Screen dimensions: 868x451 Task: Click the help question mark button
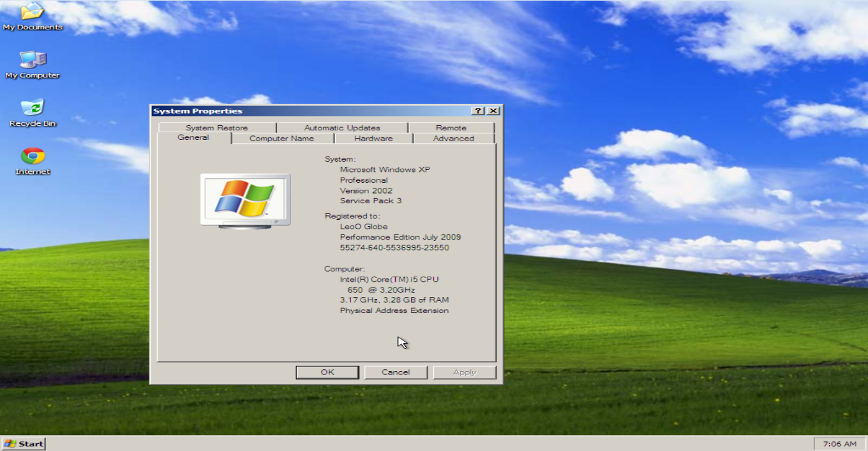pyautogui.click(x=479, y=111)
